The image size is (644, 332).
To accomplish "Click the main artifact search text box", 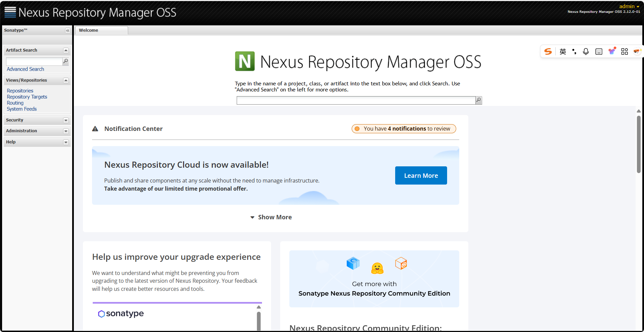I will (x=356, y=100).
